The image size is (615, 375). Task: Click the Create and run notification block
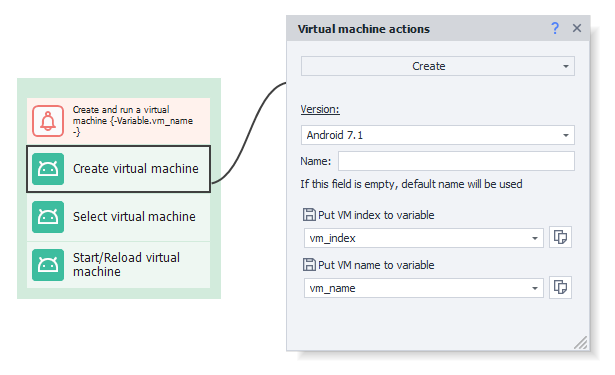click(x=118, y=121)
